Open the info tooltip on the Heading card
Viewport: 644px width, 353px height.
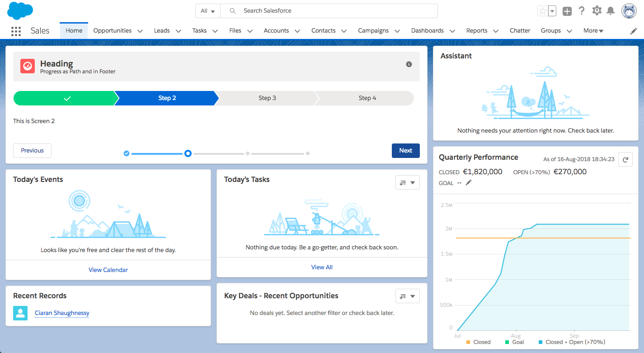point(409,64)
